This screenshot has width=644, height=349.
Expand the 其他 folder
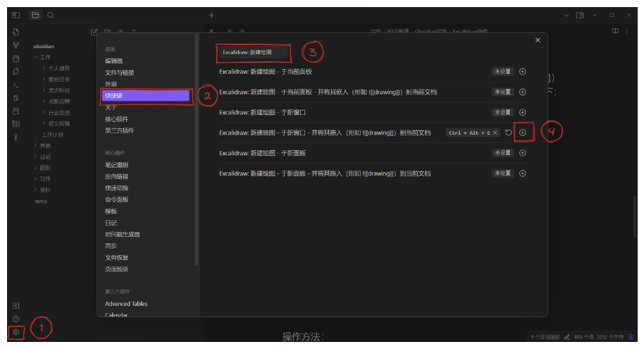point(35,145)
